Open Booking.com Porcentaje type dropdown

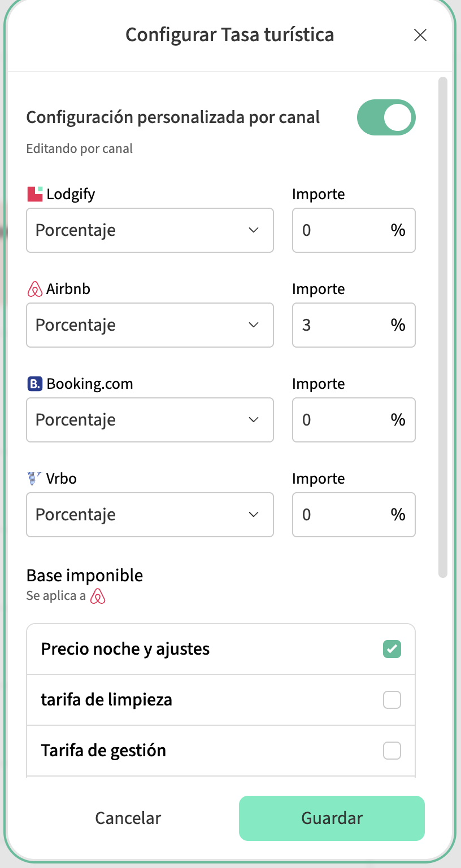click(150, 420)
